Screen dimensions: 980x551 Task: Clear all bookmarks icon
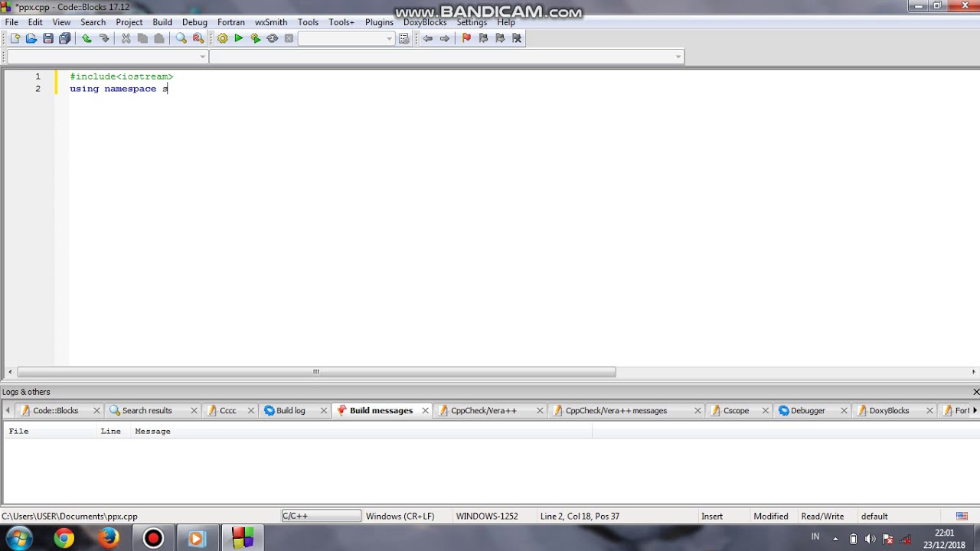(517, 38)
